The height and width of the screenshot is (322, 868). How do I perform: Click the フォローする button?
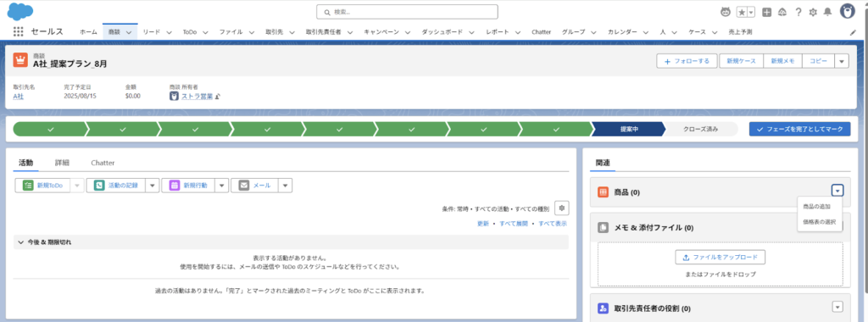pos(687,61)
